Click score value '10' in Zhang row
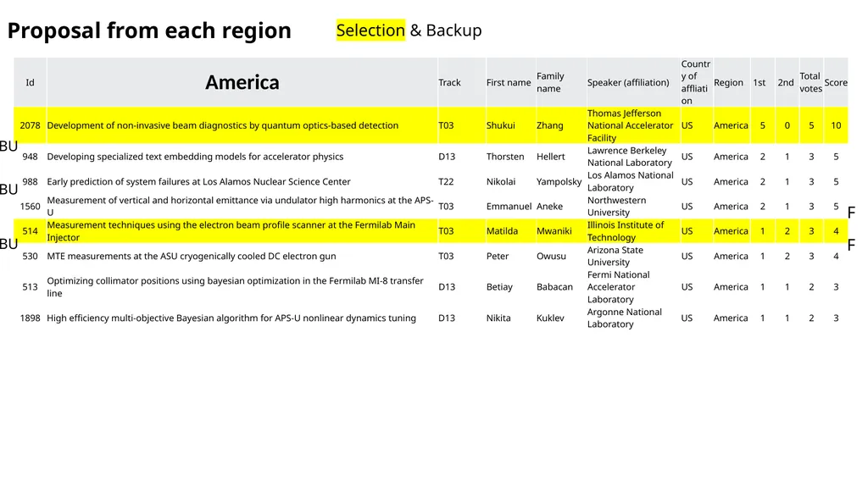This screenshot has width=868, height=487. tap(836, 125)
